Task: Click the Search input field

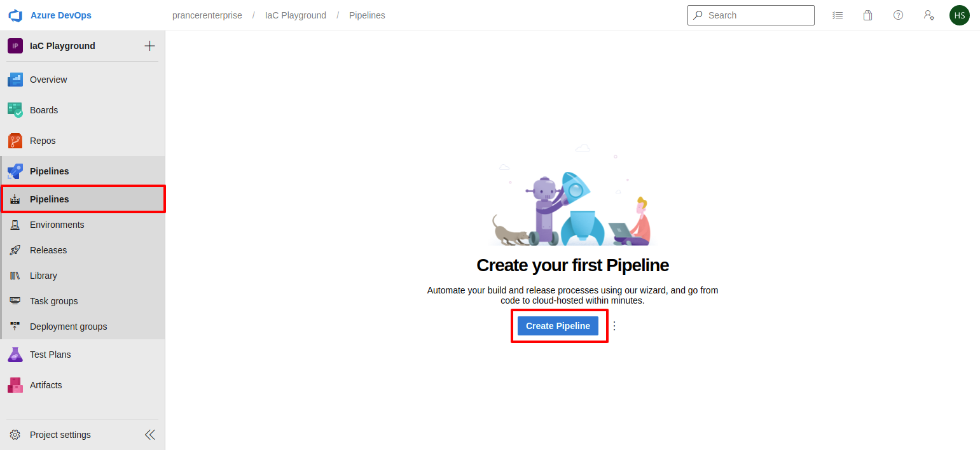Action: click(x=751, y=15)
